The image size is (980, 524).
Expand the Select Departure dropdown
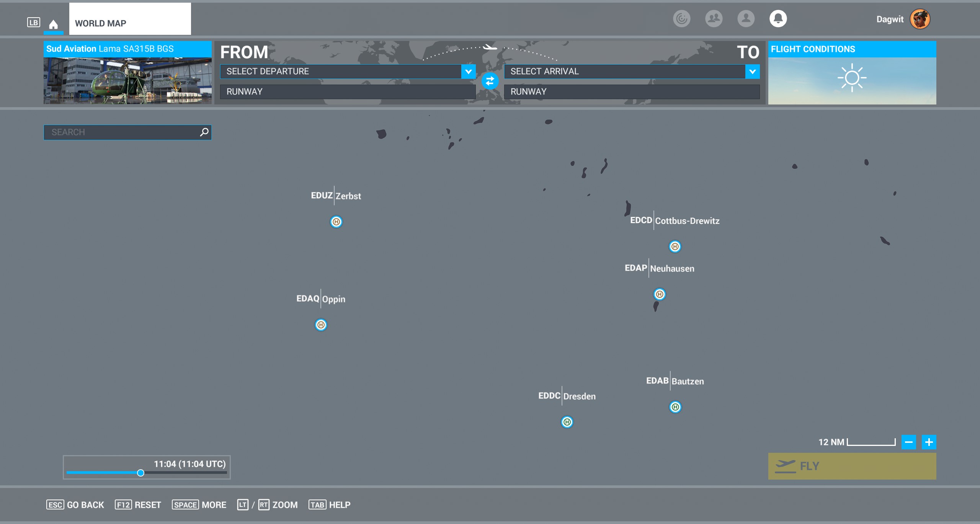[468, 71]
